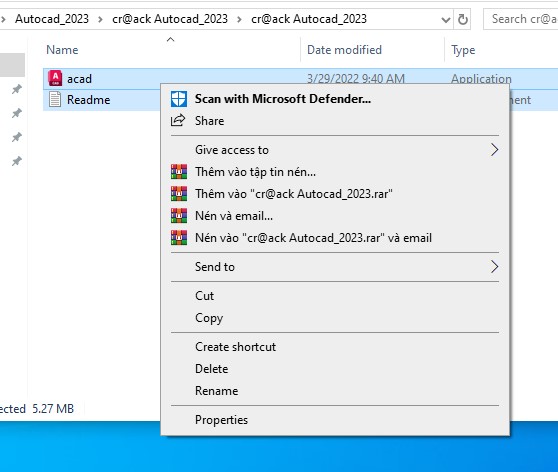Sort by the Date modified column header
The image size is (558, 472).
tap(344, 50)
